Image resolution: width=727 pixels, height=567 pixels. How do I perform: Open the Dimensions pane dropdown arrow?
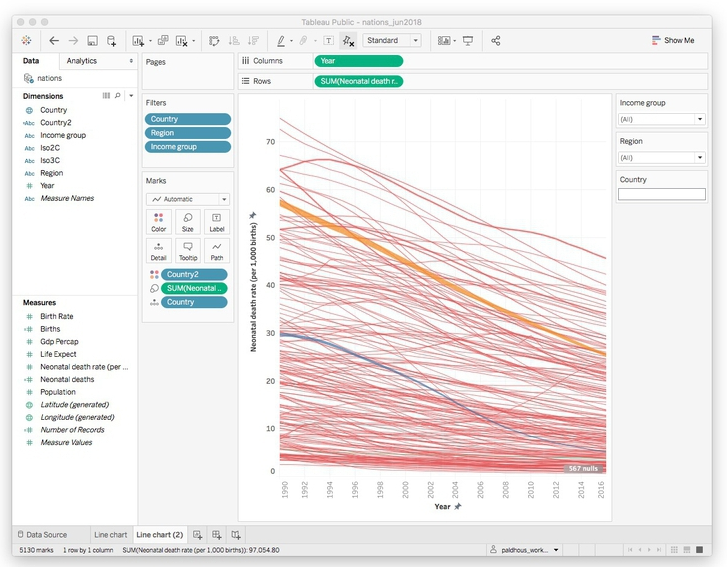coord(131,96)
